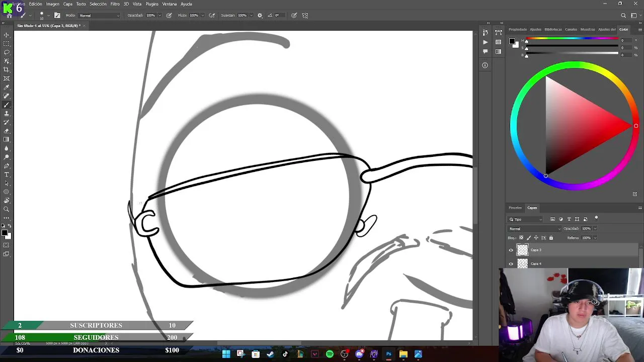The width and height of the screenshot is (644, 362).
Task: Open Discord from the taskbar
Action: [x=359, y=354]
